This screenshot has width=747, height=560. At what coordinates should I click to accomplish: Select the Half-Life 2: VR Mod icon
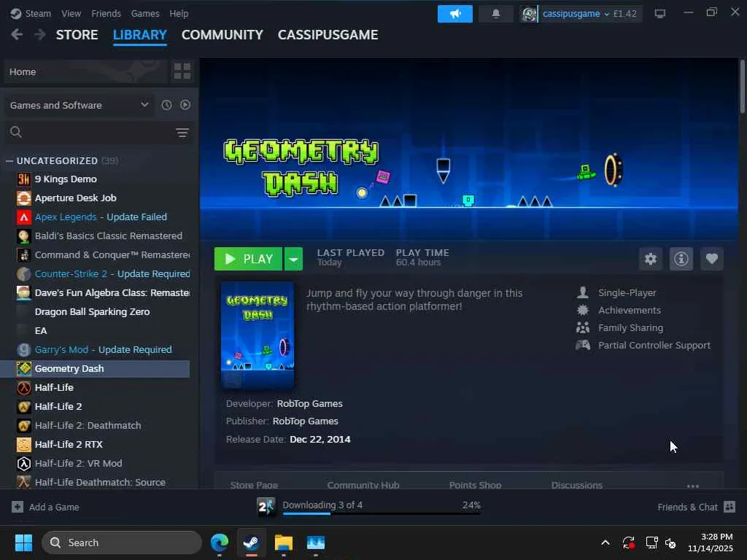(24, 463)
